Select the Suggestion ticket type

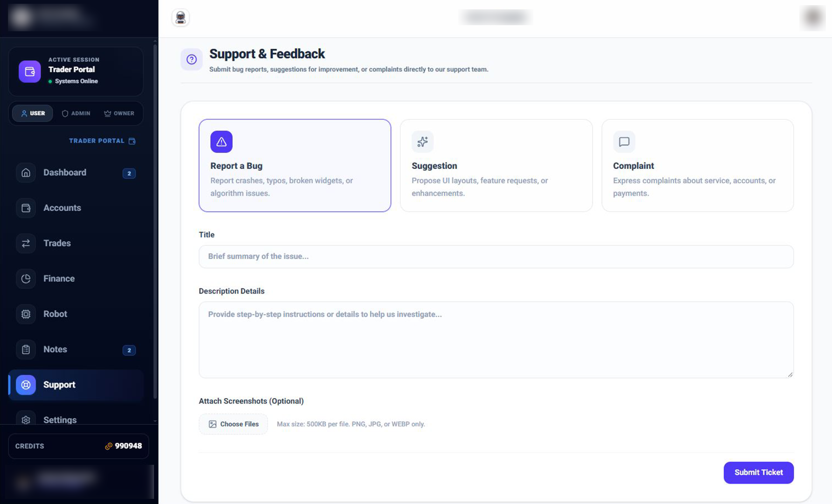tap(496, 166)
